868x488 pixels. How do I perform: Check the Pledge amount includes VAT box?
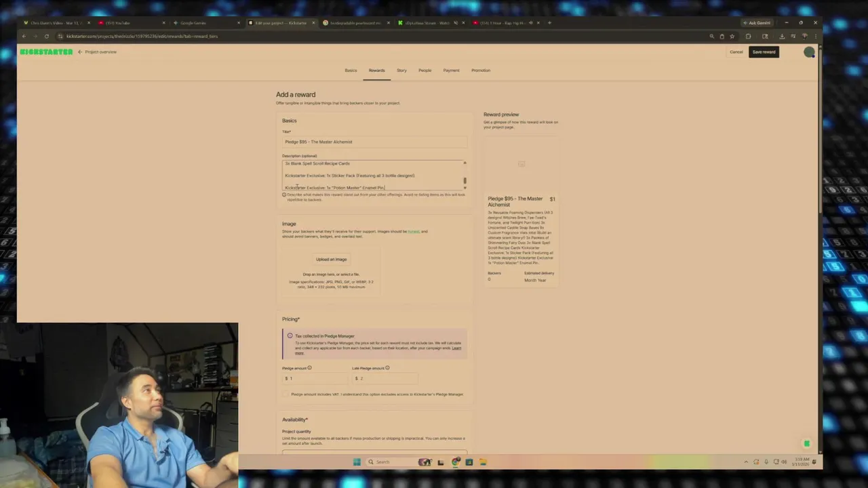(285, 394)
